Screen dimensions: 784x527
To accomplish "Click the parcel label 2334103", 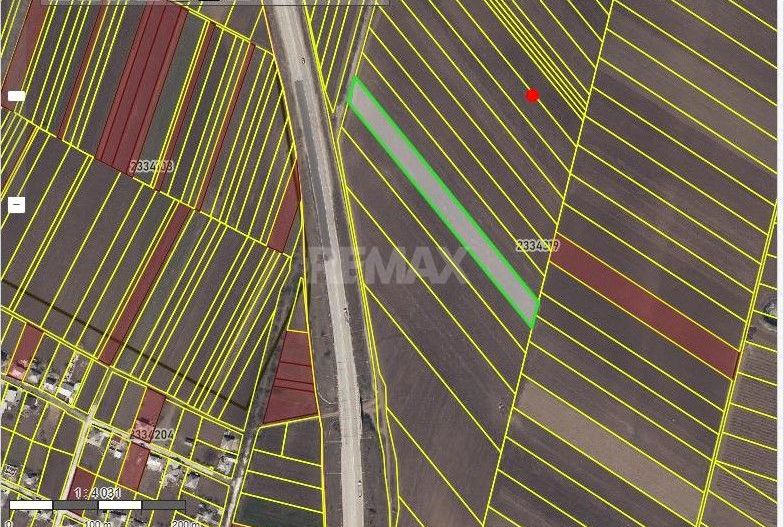I will [x=152, y=166].
